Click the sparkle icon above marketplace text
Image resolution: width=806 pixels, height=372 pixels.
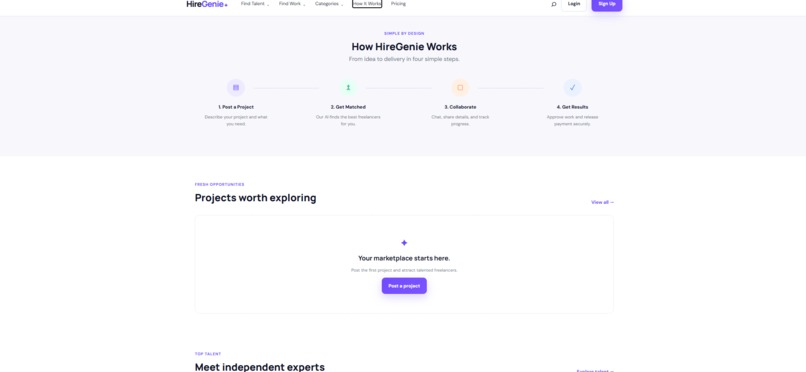404,243
